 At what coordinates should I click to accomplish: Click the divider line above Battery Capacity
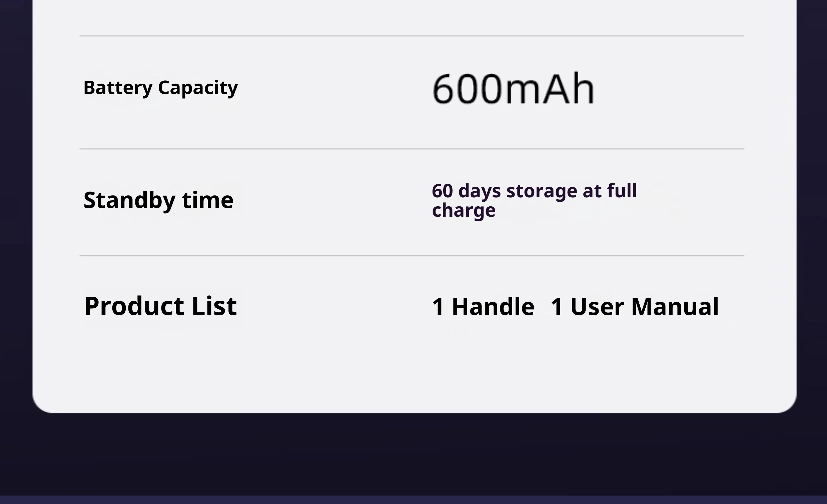coord(412,36)
